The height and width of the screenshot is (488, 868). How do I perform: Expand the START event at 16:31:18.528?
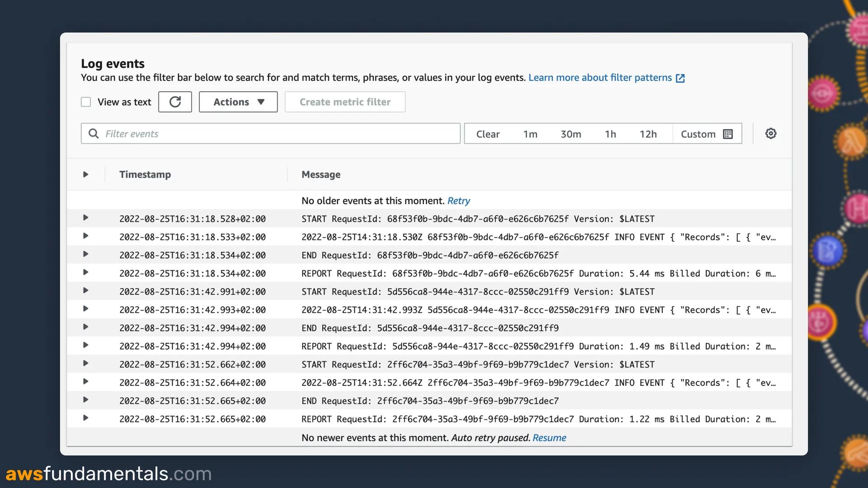(86, 218)
